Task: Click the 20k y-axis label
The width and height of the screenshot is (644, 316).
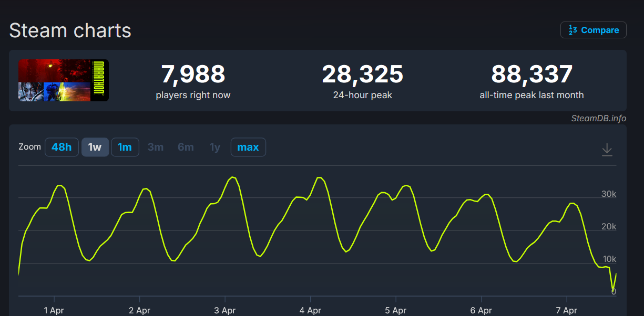Action: (609, 227)
